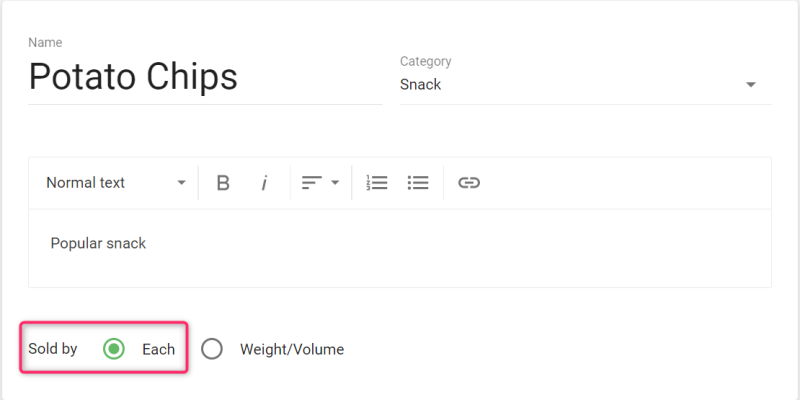Click the Category dropdown arrow
Viewport: 800px width, 400px height.
pyautogui.click(x=751, y=85)
